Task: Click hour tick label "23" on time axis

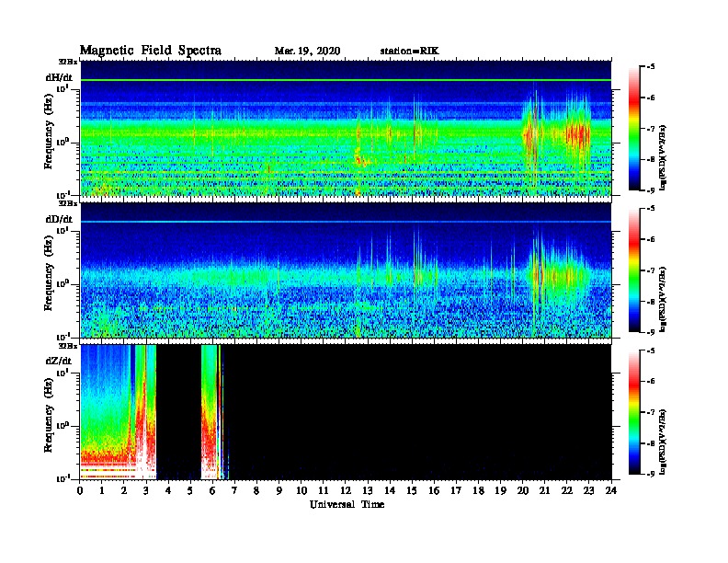Action: click(x=588, y=490)
